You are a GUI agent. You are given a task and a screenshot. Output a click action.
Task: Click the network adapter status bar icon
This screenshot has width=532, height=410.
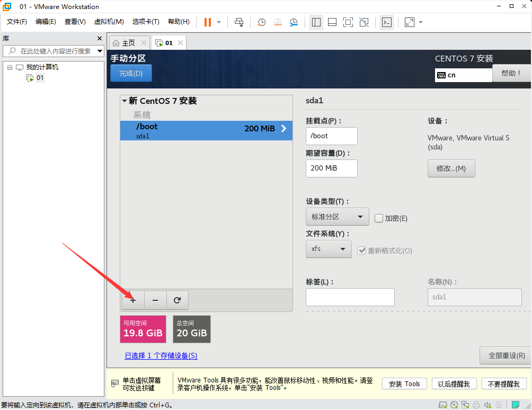click(x=465, y=405)
